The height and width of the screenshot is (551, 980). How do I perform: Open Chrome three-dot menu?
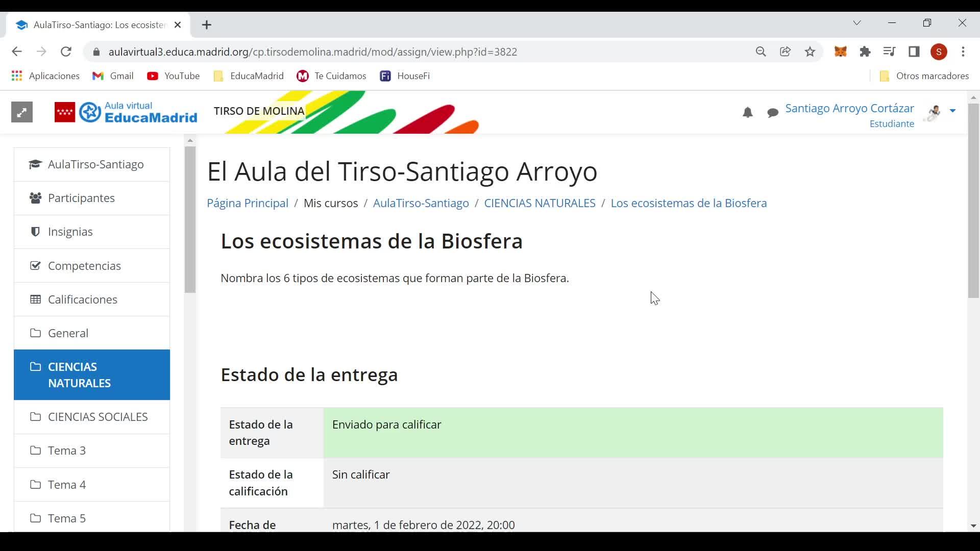[x=963, y=52]
